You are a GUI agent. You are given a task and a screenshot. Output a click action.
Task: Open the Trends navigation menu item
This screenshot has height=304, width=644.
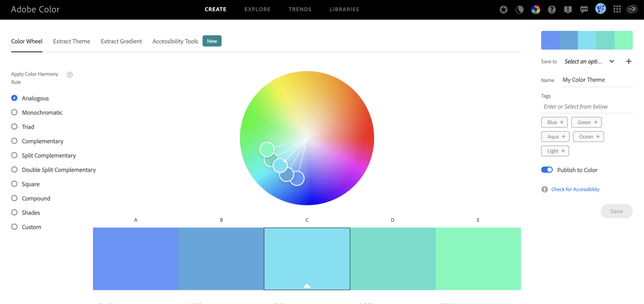300,9
